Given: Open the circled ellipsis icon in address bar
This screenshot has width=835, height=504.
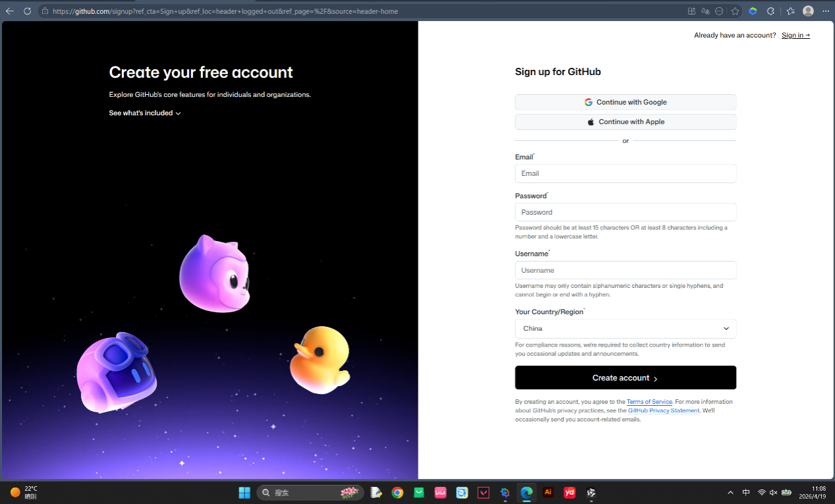Looking at the screenshot, I should (x=719, y=11).
